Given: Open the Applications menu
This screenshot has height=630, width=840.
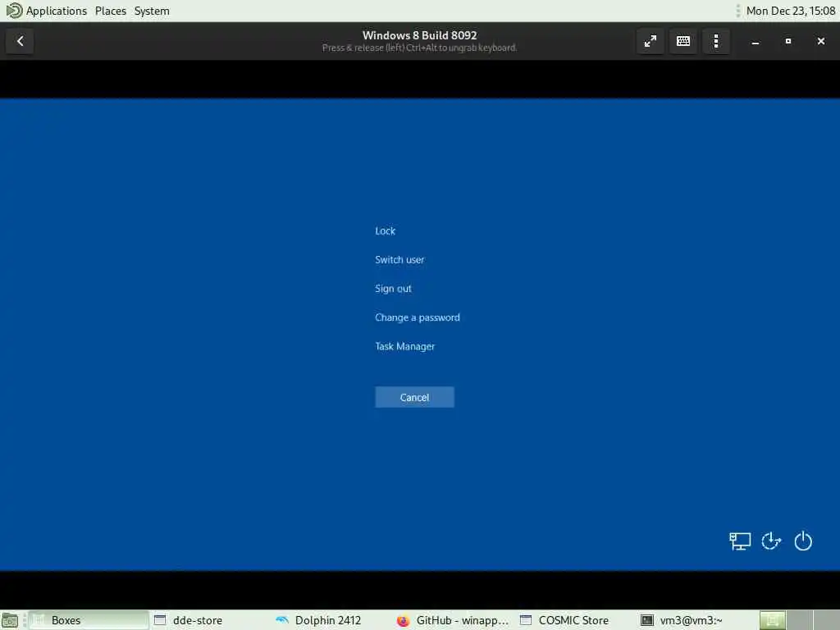Looking at the screenshot, I should click(x=57, y=11).
